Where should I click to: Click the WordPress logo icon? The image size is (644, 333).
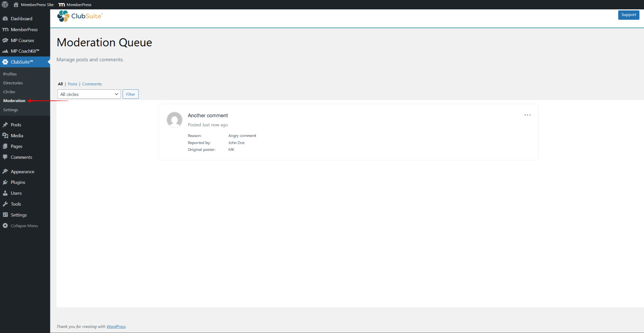click(5, 5)
